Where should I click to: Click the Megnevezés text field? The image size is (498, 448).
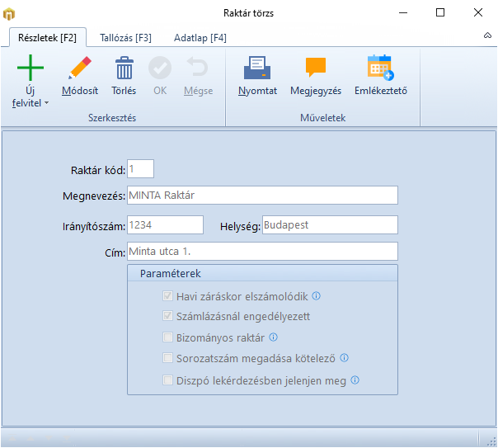point(261,195)
